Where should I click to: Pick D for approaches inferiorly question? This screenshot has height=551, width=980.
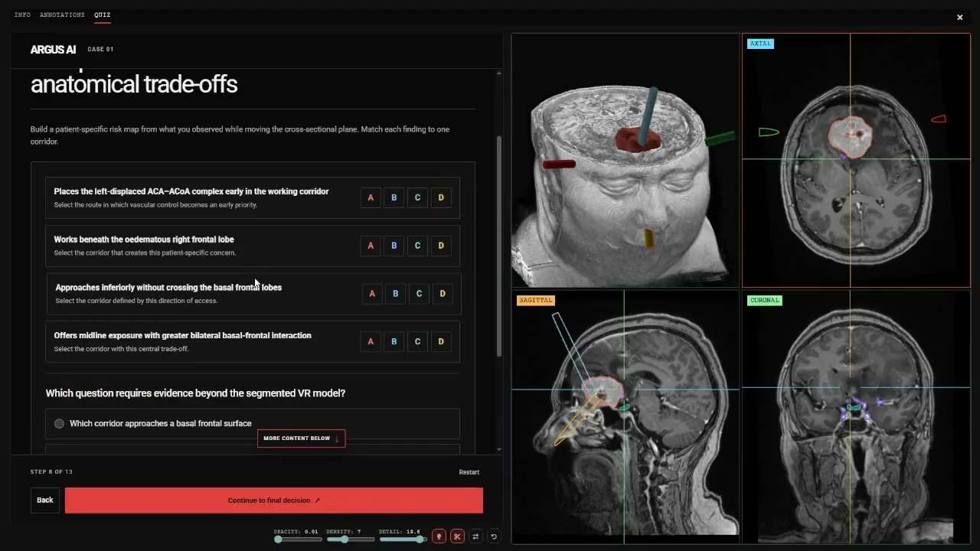[x=443, y=294]
